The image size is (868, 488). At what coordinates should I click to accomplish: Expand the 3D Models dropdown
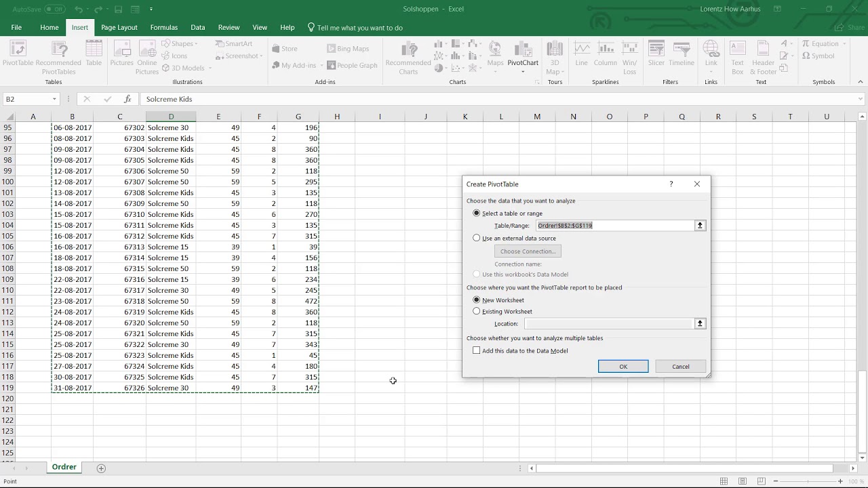[210, 68]
